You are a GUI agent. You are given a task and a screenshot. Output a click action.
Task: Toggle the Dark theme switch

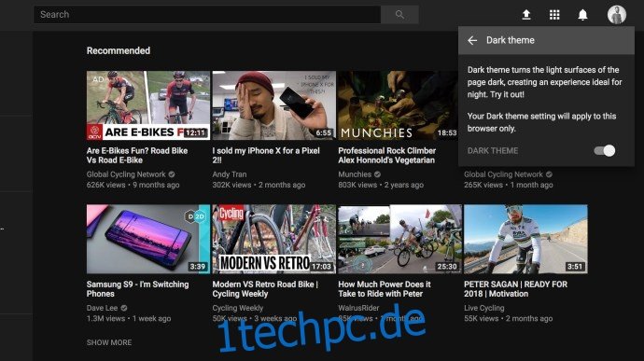[x=605, y=151]
